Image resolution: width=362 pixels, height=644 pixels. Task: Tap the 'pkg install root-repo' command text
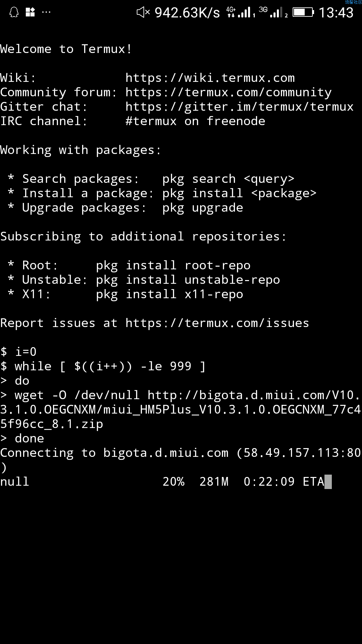pos(173,265)
